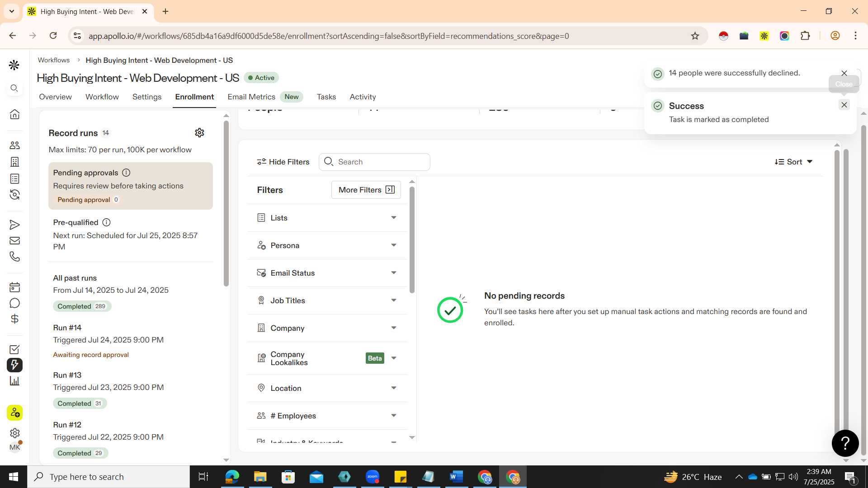Open Conversations chat bubble icon in sidebar

pos(14,303)
